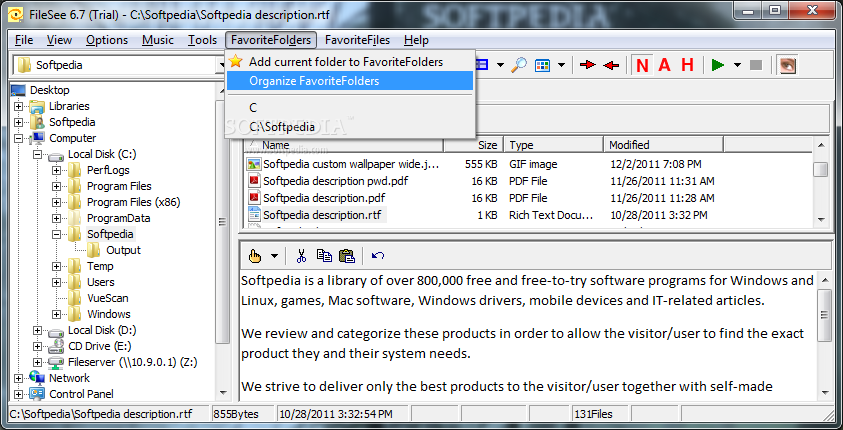Image resolution: width=843 pixels, height=430 pixels.
Task: Sort files by the Modified column header
Action: 663,145
